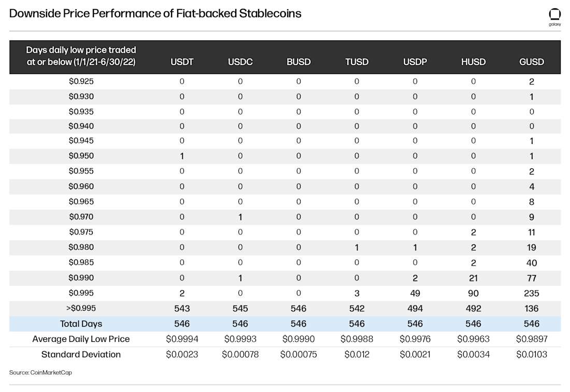This screenshot has height=392, width=570.
Task: Click TUSD value 3 in $0.995 row
Action: click(x=357, y=293)
